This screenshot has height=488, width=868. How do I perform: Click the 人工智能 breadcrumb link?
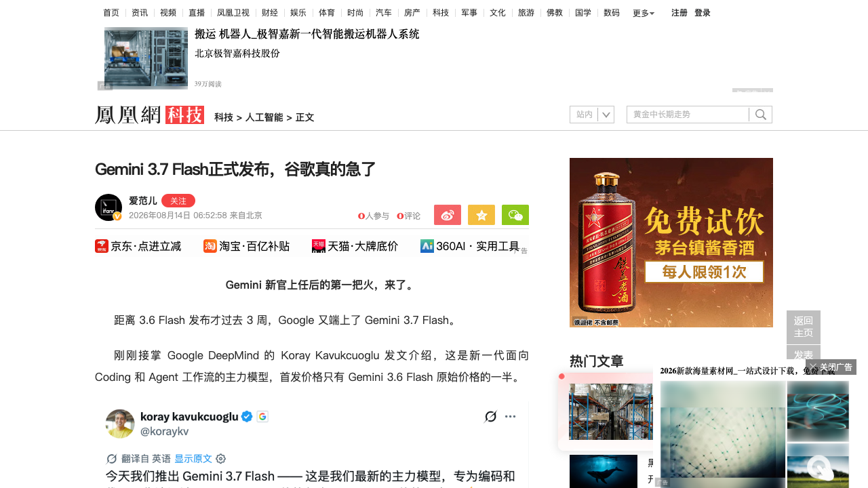[264, 117]
